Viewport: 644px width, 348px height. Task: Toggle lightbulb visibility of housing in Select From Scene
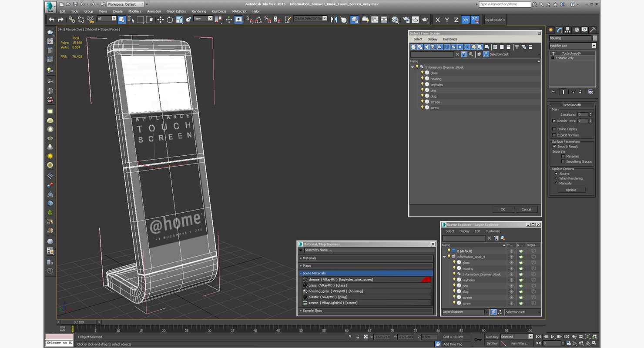click(422, 79)
